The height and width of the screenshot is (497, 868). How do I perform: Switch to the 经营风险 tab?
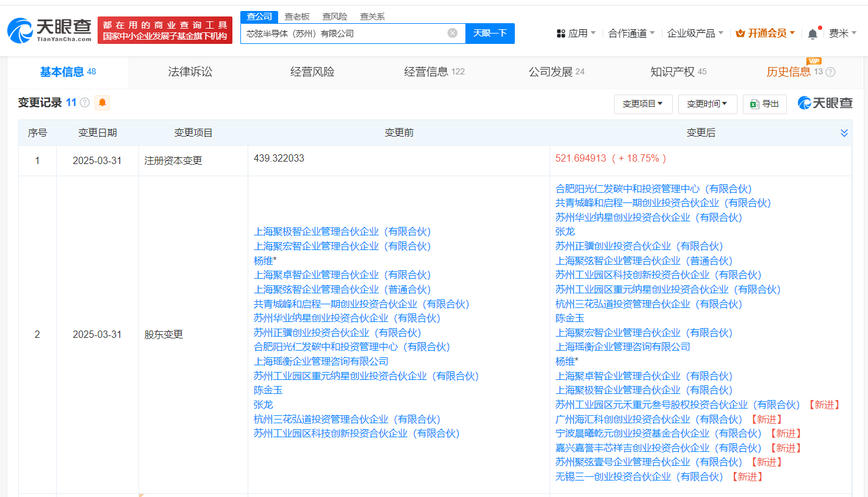tap(312, 72)
